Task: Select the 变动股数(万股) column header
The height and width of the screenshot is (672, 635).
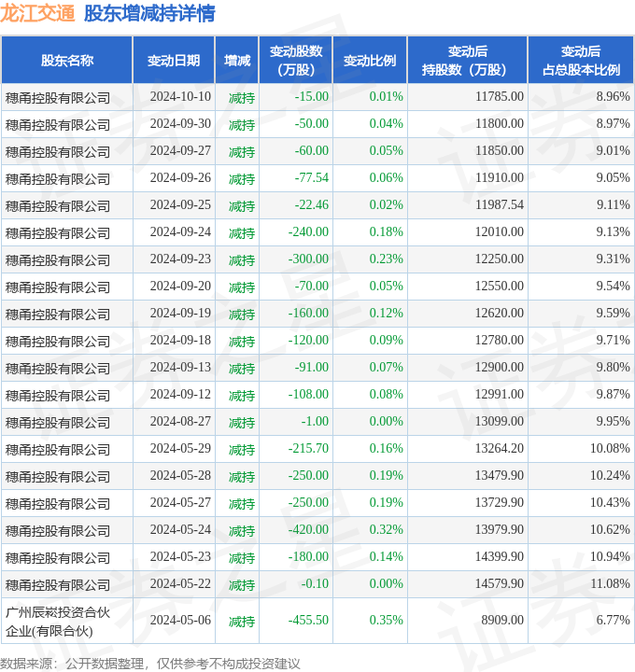Action: (295, 60)
